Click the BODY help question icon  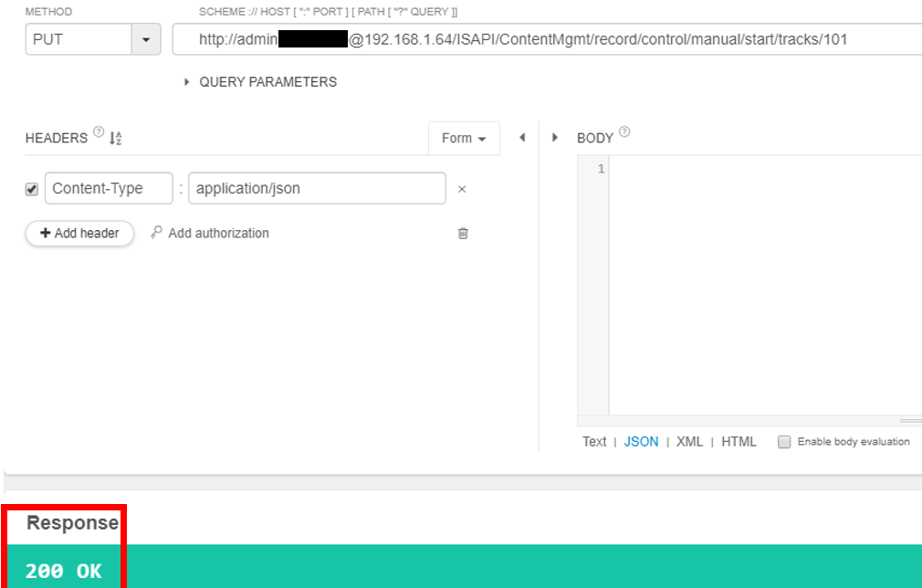(624, 132)
